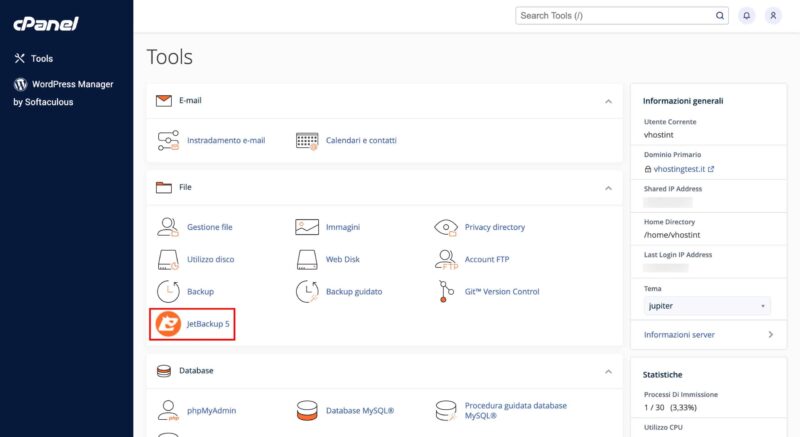
Task: Click the 1 / 30 (3,33%) value
Action: click(670, 407)
